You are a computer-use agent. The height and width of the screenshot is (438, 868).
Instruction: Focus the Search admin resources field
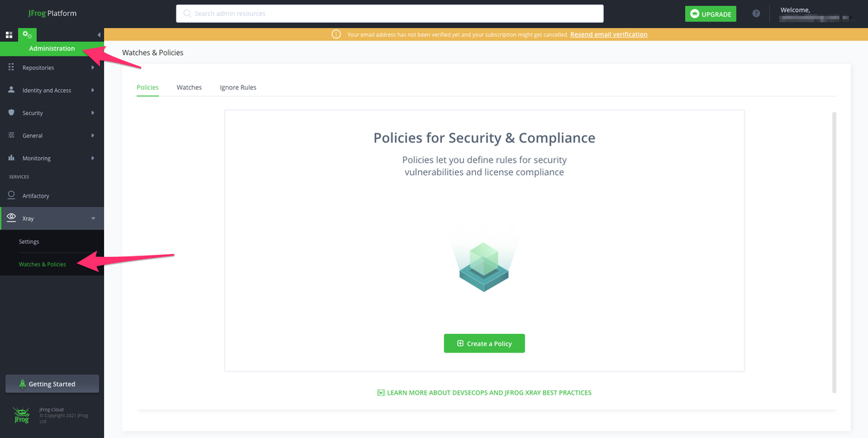click(x=390, y=14)
